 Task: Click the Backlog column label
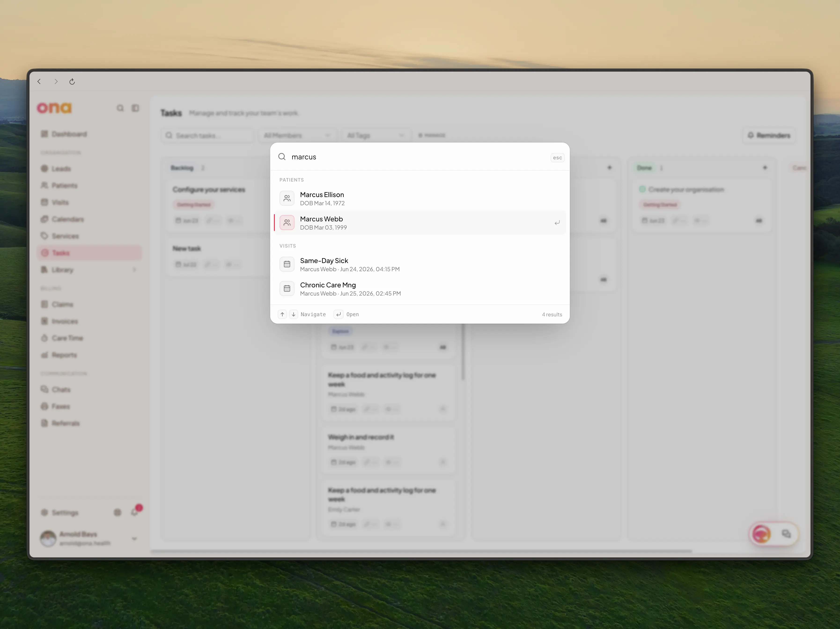coord(182,168)
